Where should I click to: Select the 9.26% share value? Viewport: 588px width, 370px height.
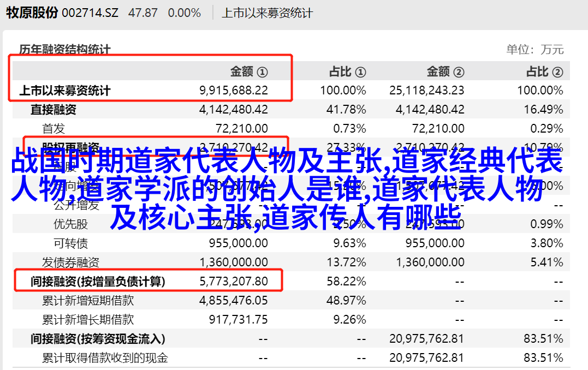click(349, 320)
